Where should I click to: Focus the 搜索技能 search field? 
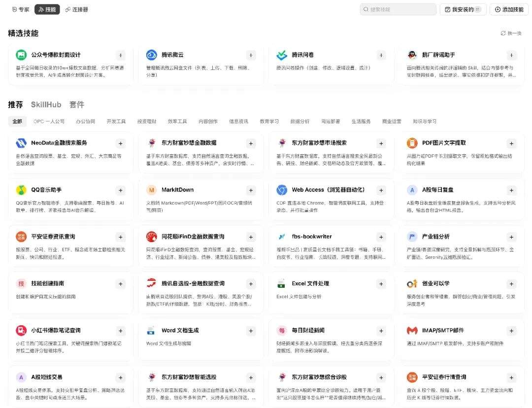(x=398, y=9)
